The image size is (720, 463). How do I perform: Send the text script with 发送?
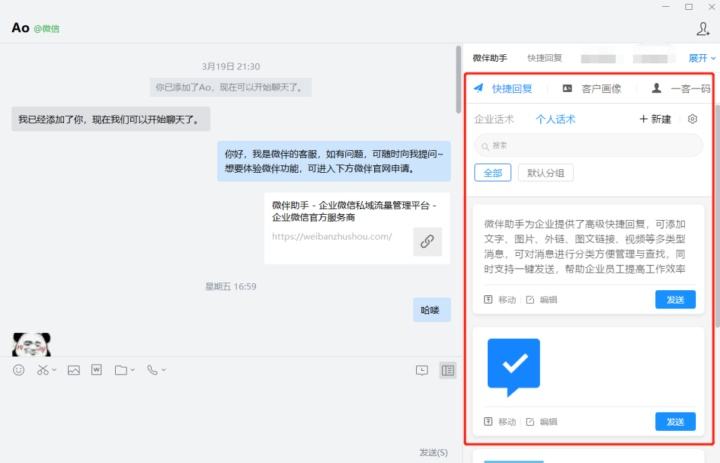pos(675,299)
